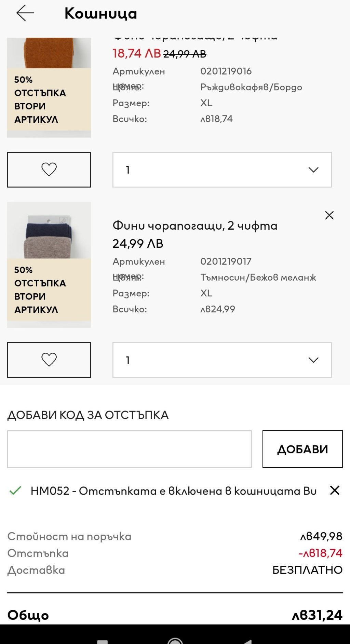Open quantity dropdown for rust/burgundy tights
The width and height of the screenshot is (350, 644).
[222, 170]
